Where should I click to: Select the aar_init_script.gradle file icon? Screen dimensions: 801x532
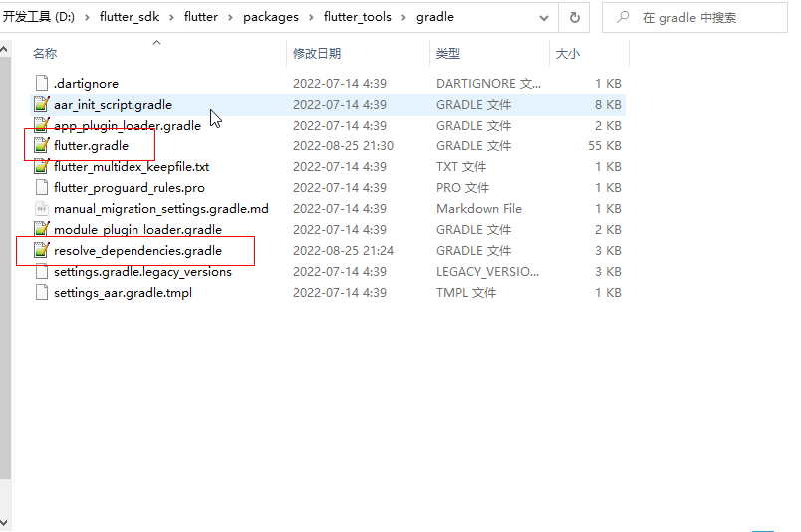coord(41,105)
